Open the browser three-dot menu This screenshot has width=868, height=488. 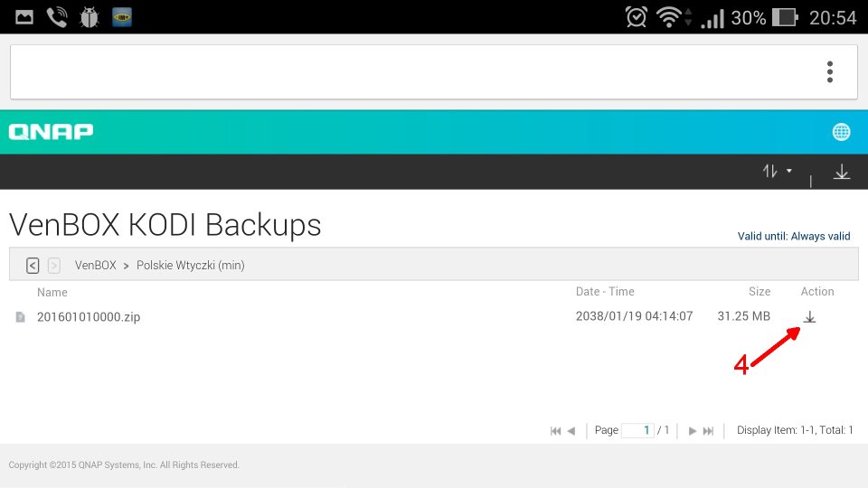829,72
